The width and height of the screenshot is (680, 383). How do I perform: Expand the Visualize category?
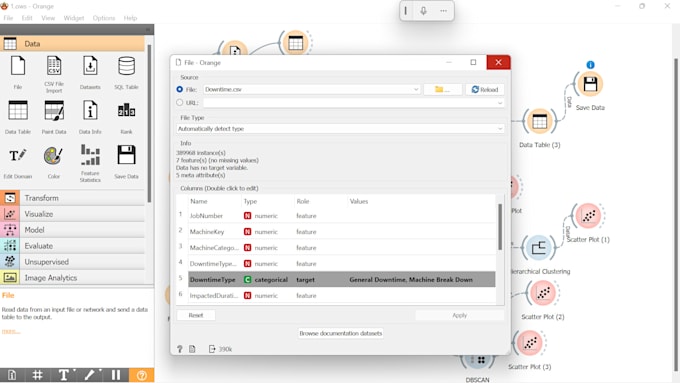(x=73, y=214)
